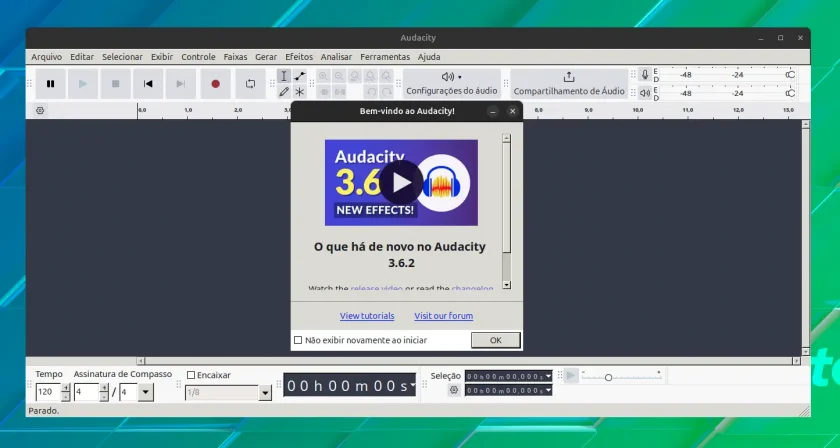Screen dimensions: 840x448
Task: Increase Tempo with the plus stepper
Action: tap(66, 388)
